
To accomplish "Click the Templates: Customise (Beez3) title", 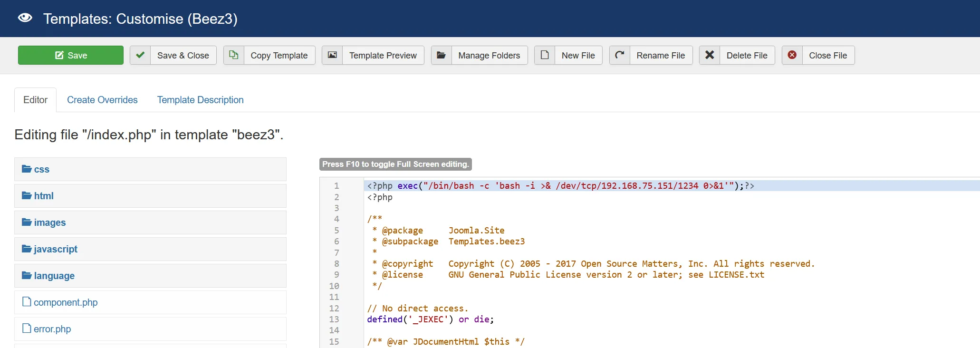I will 140,19.
